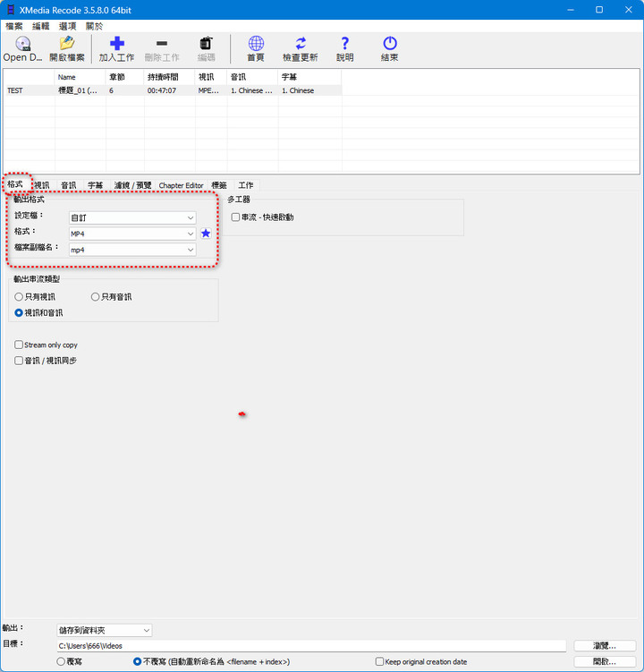The width and height of the screenshot is (644, 672).
Task: Open the 編輯 menu
Action: pos(41,26)
